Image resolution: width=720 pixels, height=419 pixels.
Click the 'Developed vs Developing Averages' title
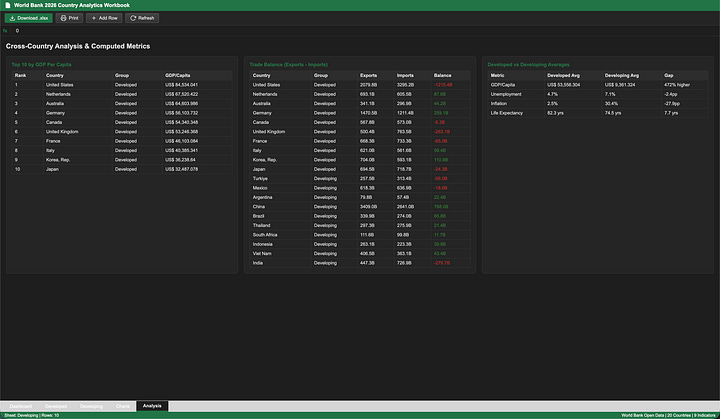(x=529, y=65)
